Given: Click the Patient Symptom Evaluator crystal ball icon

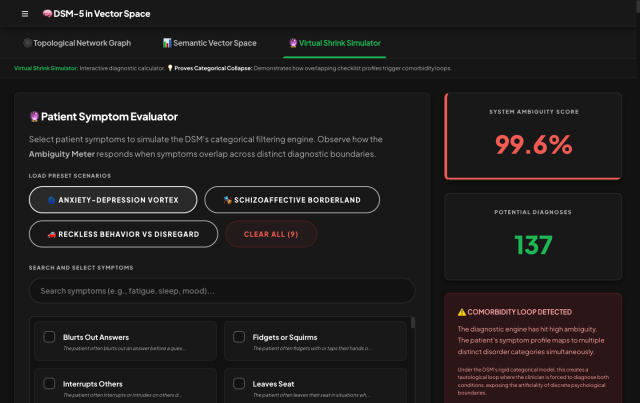Looking at the screenshot, I should 34,116.
